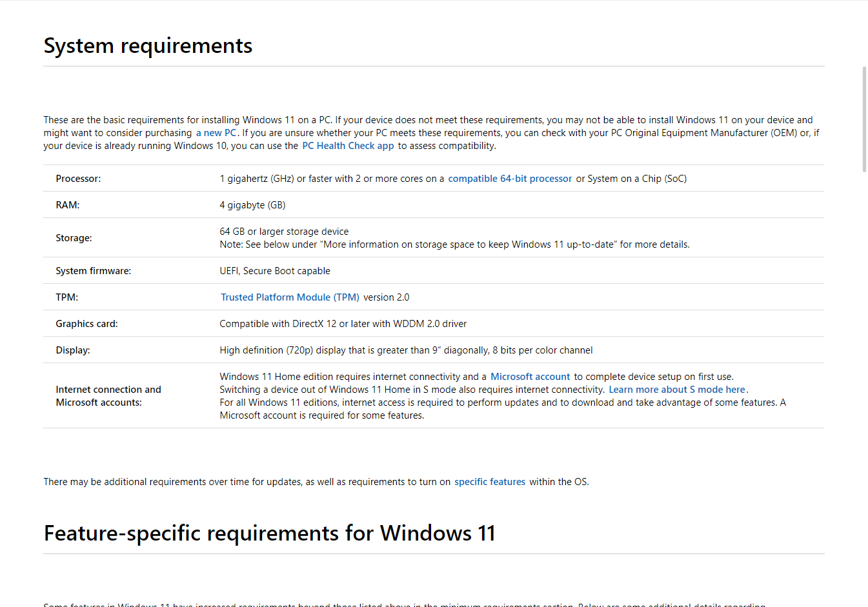
Task: Click the RAM: row label
Action: click(x=68, y=205)
